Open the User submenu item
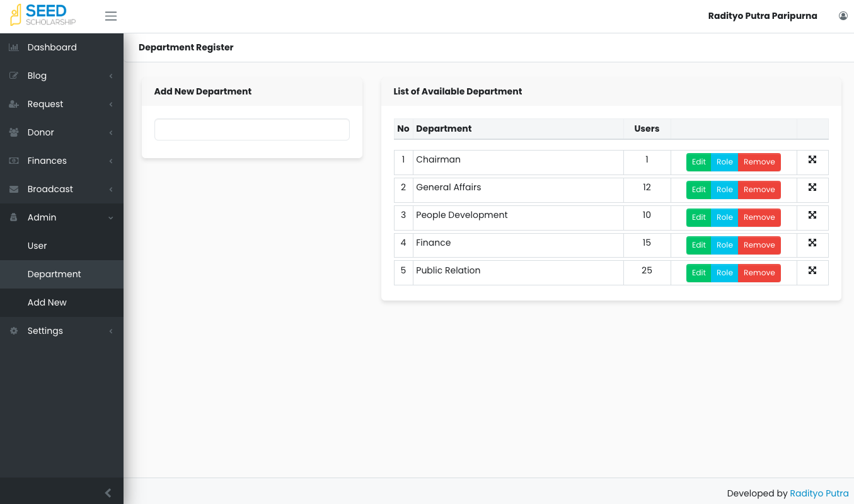The height and width of the screenshot is (504, 854). (x=62, y=246)
